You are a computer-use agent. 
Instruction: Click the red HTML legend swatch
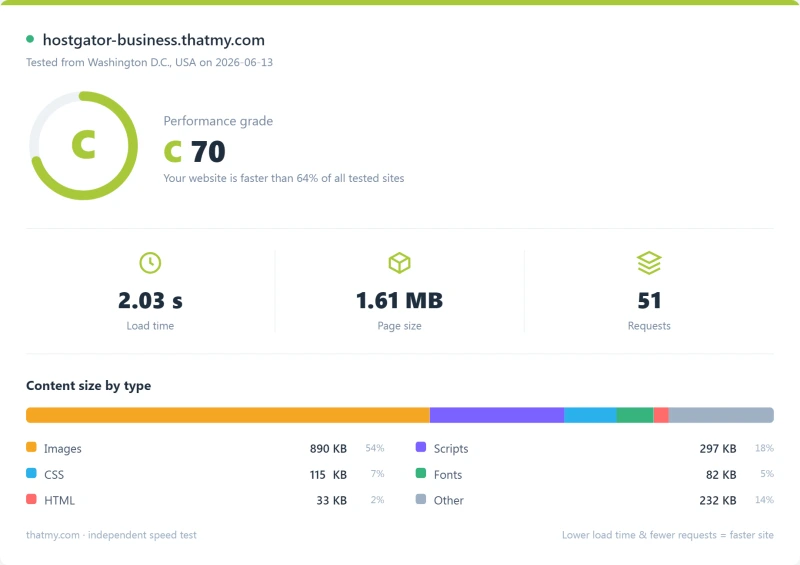[31, 499]
